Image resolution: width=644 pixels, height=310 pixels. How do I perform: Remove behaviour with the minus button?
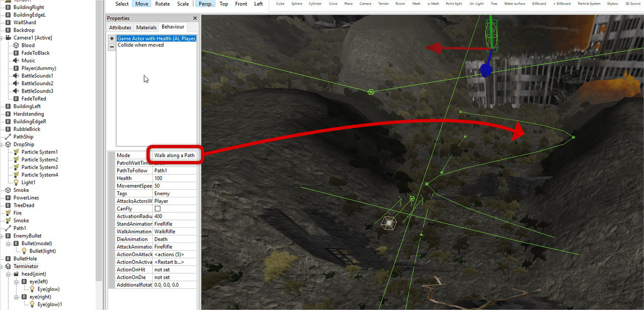point(112,47)
